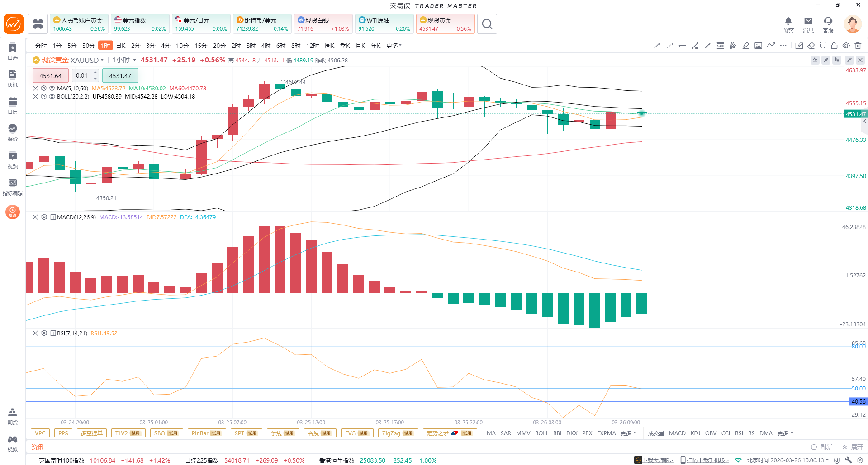This screenshot has height=465, width=868.
Task: Toggle the line chart style button
Action: (x=815, y=60)
